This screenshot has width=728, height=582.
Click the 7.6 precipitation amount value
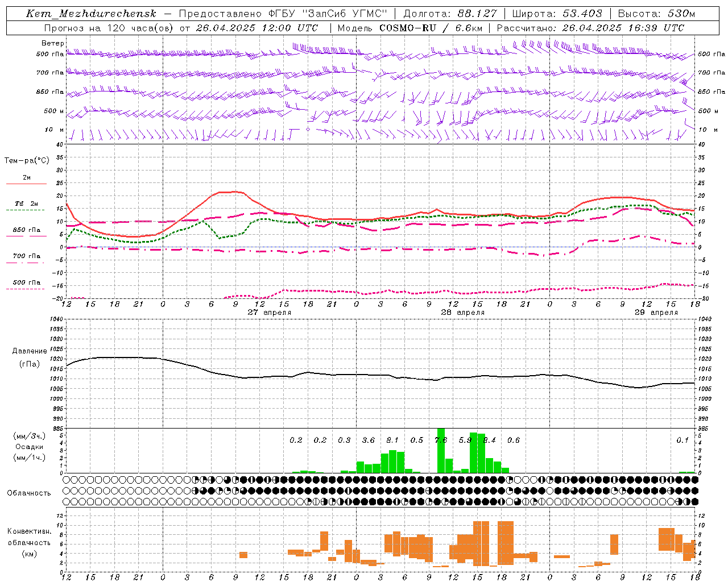(441, 440)
